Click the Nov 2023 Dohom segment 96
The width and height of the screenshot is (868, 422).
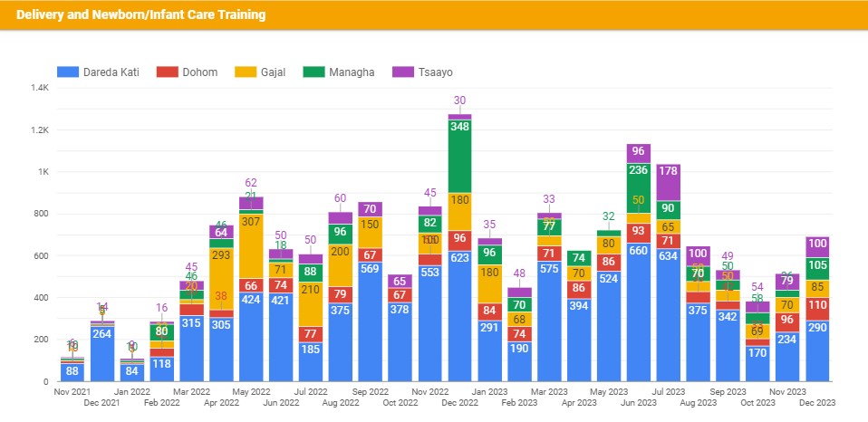[x=787, y=322]
